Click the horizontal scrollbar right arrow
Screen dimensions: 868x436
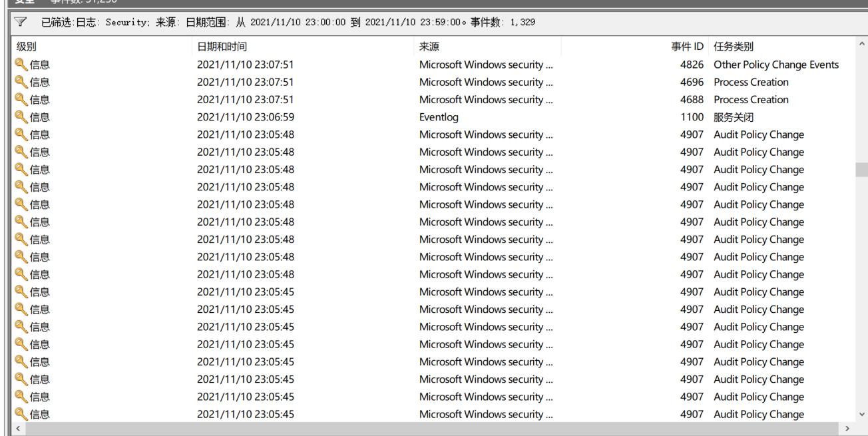coord(847,429)
